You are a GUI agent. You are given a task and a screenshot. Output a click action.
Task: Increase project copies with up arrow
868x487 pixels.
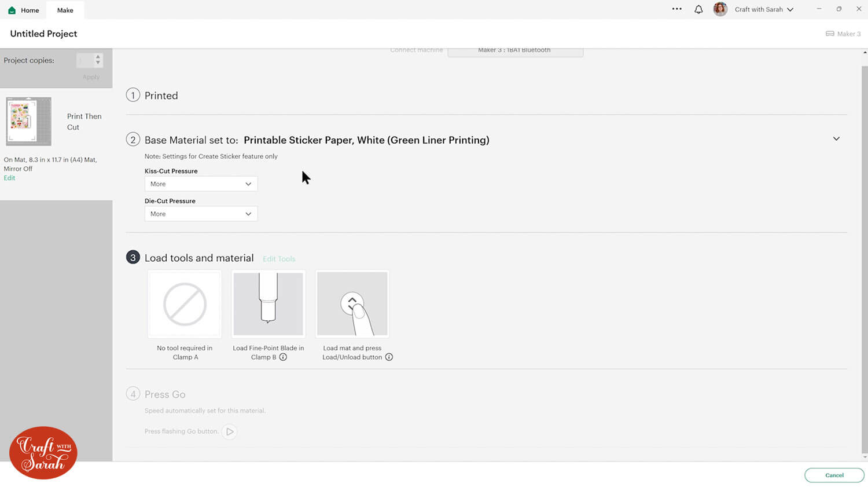[98, 57]
